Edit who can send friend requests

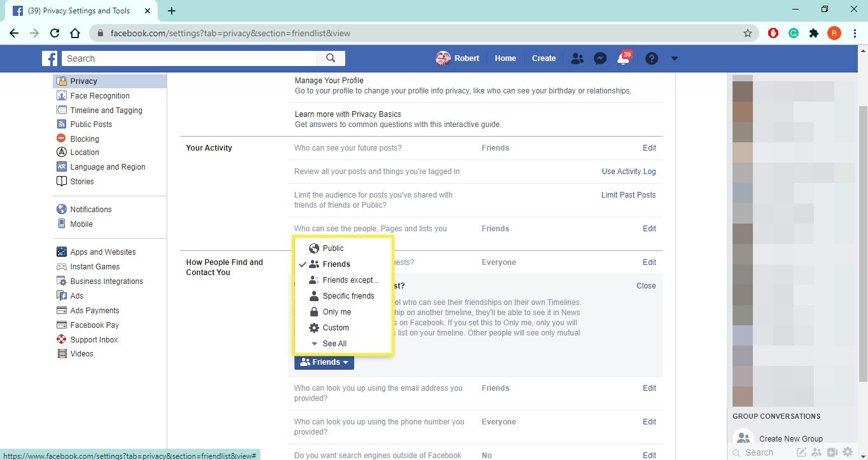(x=649, y=262)
